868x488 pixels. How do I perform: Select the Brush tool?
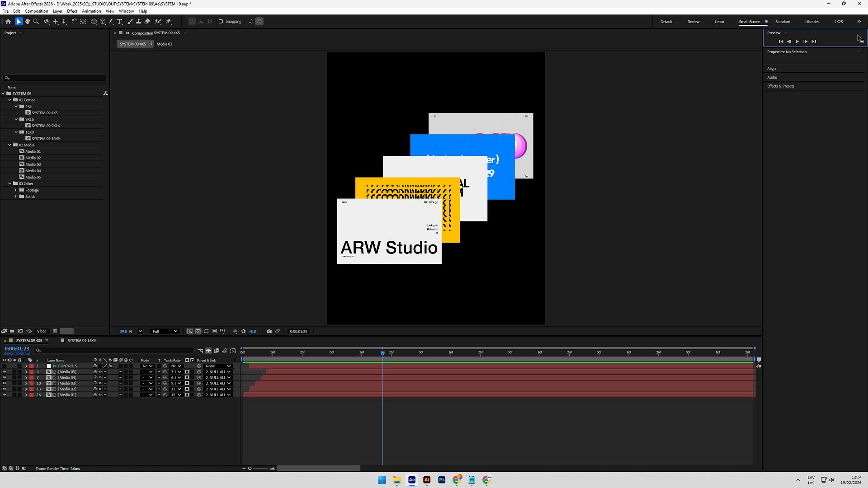(x=130, y=21)
